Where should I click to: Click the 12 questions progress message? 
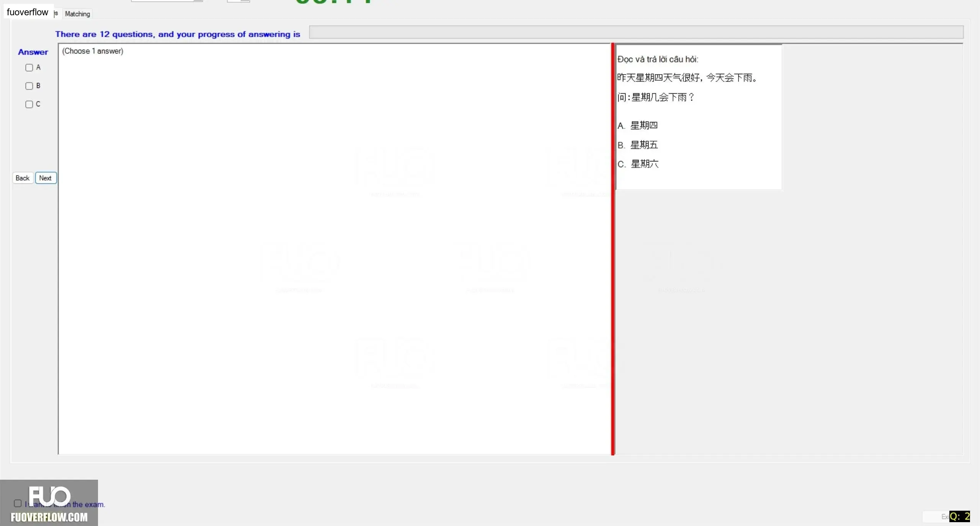178,34
